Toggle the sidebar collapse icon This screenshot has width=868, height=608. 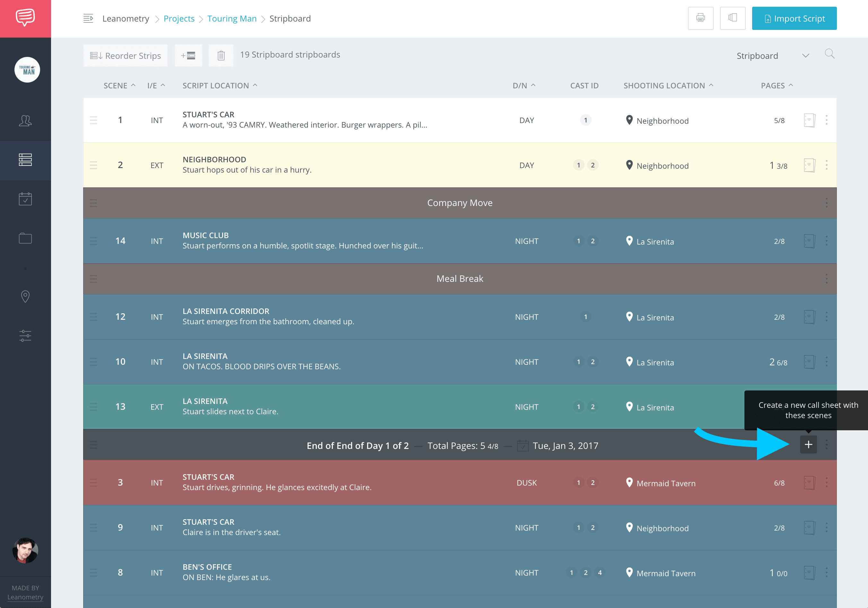pos(88,18)
